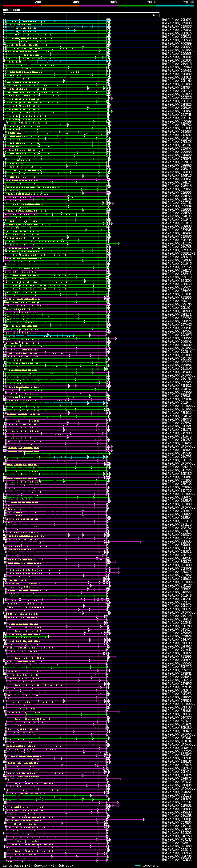Select hit label UniRef100_B9FLI1
197x868 pixels.
tap(176, 314)
